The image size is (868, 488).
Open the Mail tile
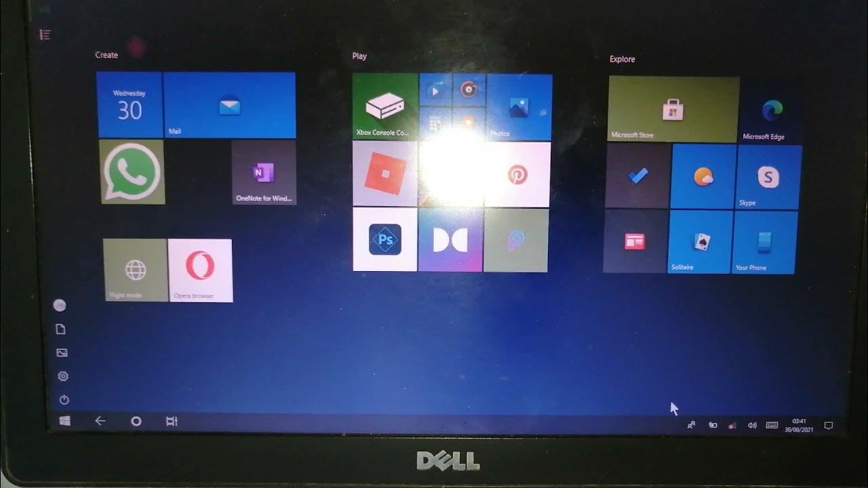230,105
